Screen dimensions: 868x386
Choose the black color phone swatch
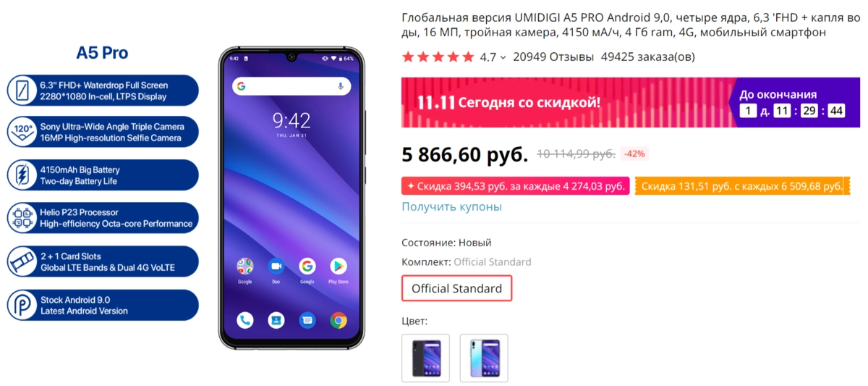[425, 357]
